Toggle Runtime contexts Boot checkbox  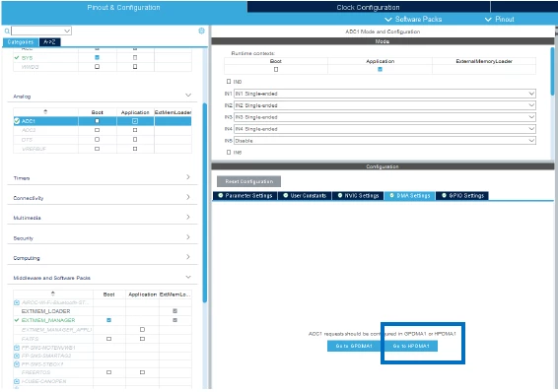click(x=276, y=69)
